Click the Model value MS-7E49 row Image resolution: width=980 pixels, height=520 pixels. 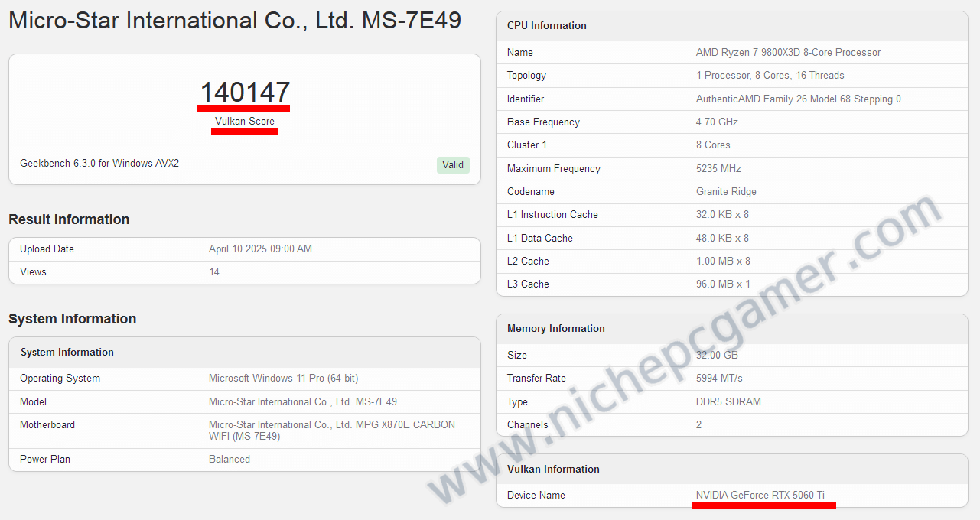point(245,401)
